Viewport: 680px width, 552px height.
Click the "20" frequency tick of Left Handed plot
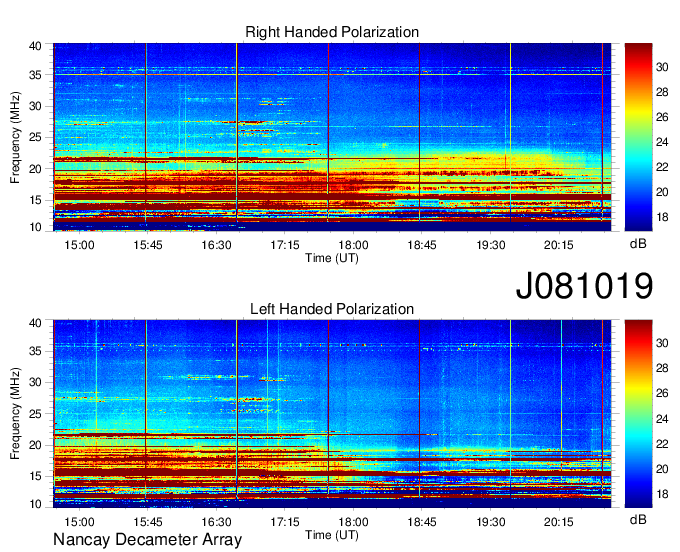[35, 445]
